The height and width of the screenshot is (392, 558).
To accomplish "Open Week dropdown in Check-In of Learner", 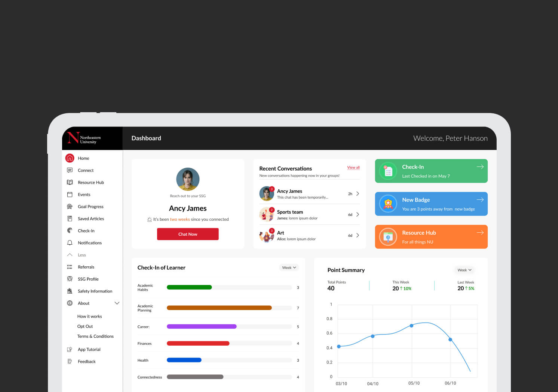I will 289,267.
